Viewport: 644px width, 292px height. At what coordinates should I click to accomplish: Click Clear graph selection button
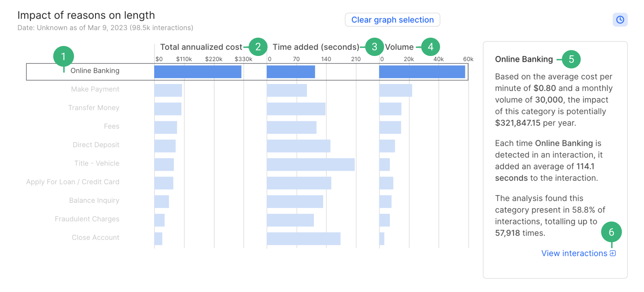pos(392,20)
